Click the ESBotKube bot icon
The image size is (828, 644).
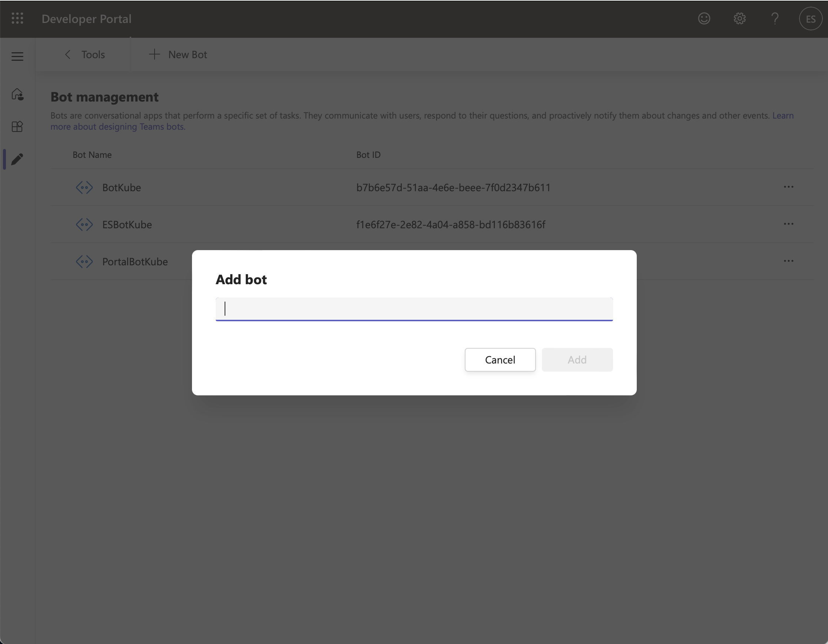pos(84,225)
